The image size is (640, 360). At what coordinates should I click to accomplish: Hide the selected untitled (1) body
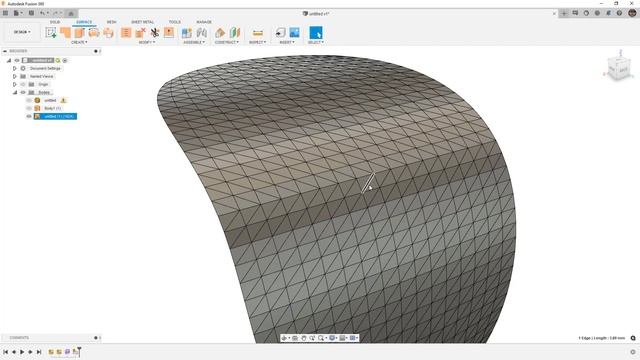[x=29, y=117]
